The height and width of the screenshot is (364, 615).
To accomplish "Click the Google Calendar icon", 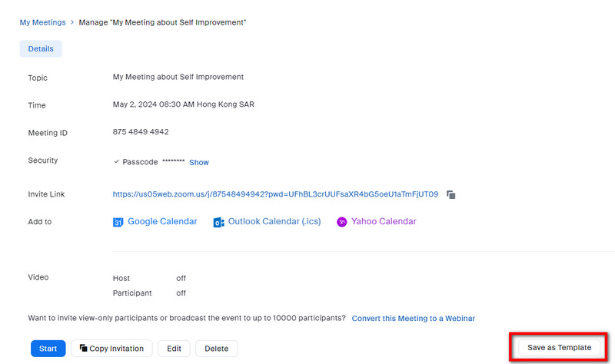I will point(118,222).
